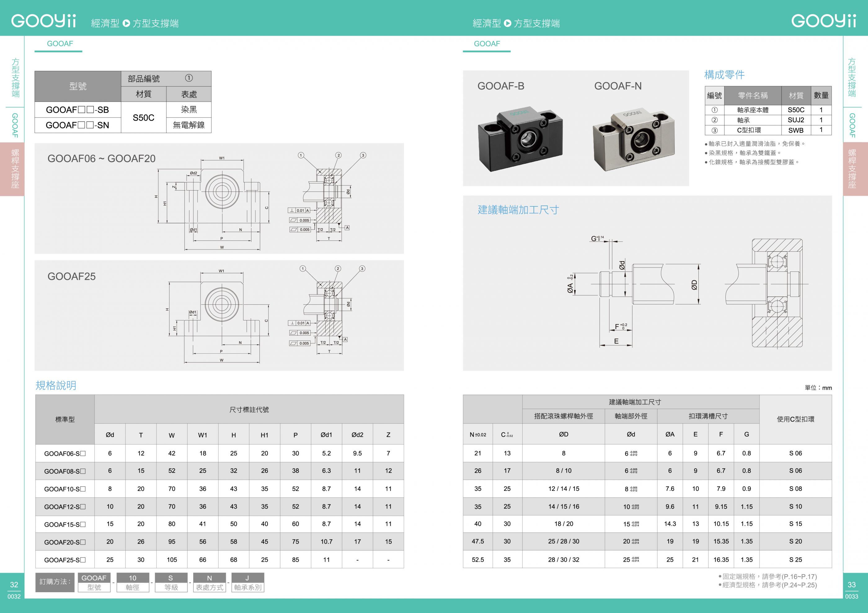Select the pink 螺桿支撐座 side tab on left edge
The image size is (868, 613).
click(x=12, y=169)
